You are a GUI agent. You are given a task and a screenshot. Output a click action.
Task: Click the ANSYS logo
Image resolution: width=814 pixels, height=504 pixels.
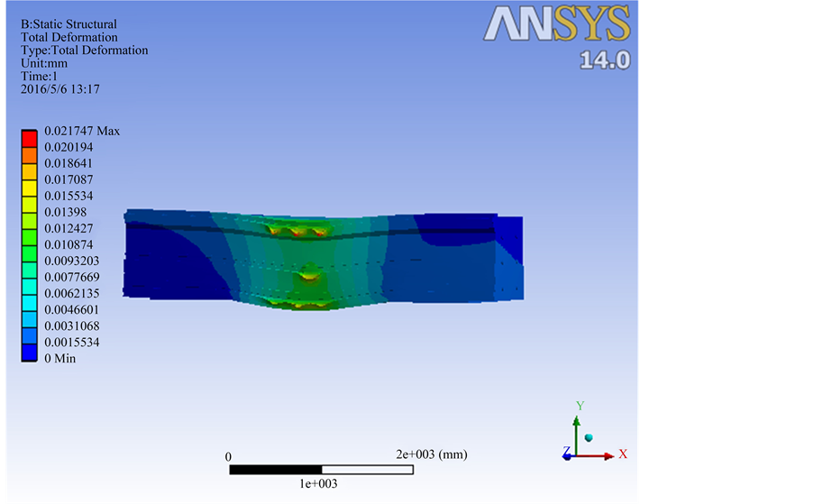(556, 25)
